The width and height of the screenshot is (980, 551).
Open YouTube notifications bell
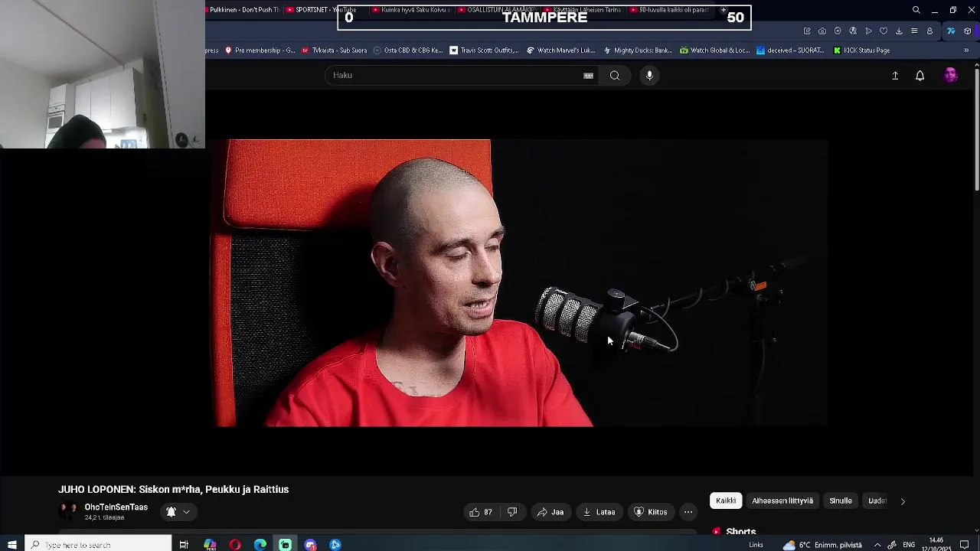pos(920,75)
